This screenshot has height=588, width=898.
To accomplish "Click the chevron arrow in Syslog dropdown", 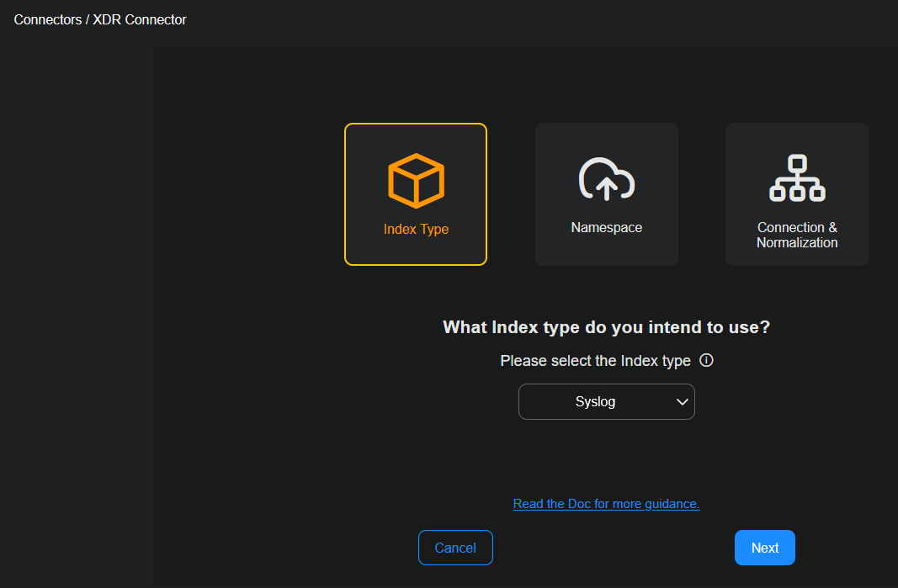I will (x=682, y=402).
